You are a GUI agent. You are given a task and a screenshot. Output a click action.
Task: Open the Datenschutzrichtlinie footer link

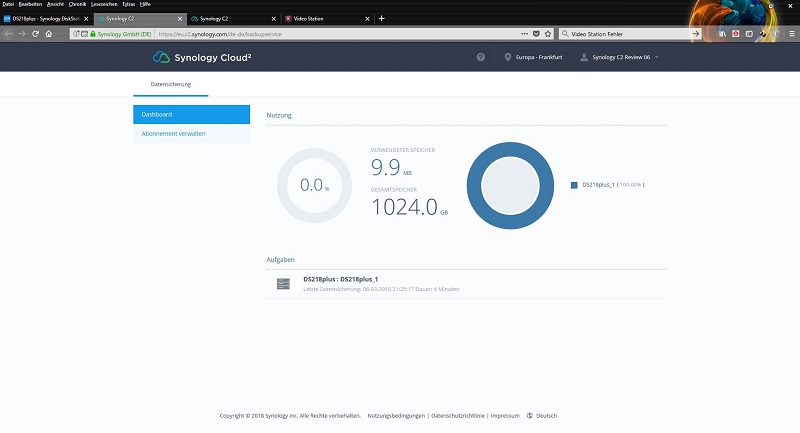point(458,416)
